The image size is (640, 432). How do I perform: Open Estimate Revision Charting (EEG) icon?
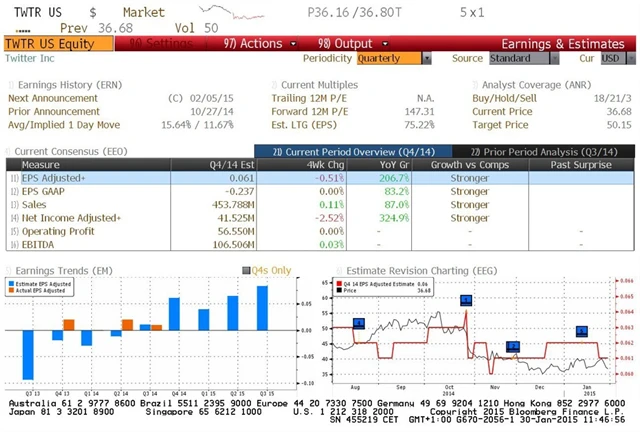point(337,270)
